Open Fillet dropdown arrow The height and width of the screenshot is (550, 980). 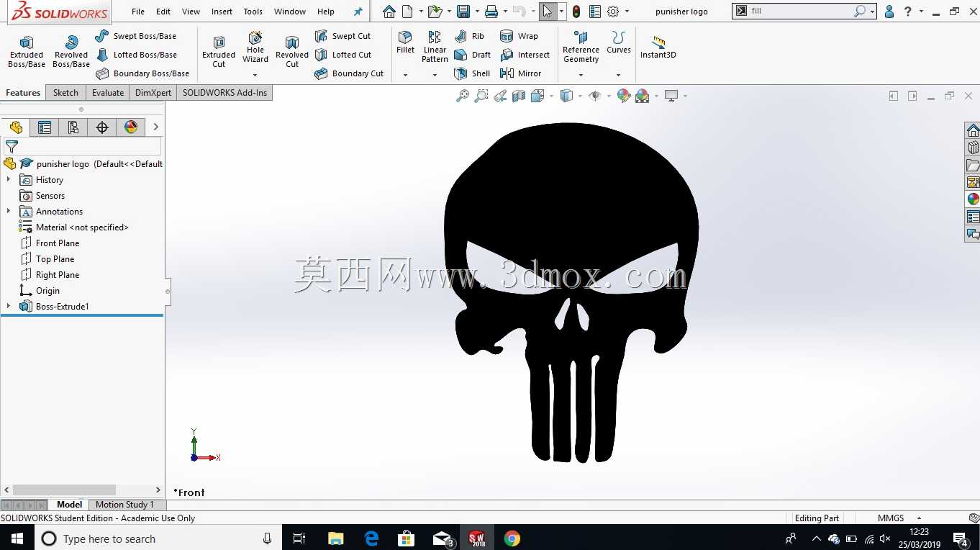coord(405,75)
